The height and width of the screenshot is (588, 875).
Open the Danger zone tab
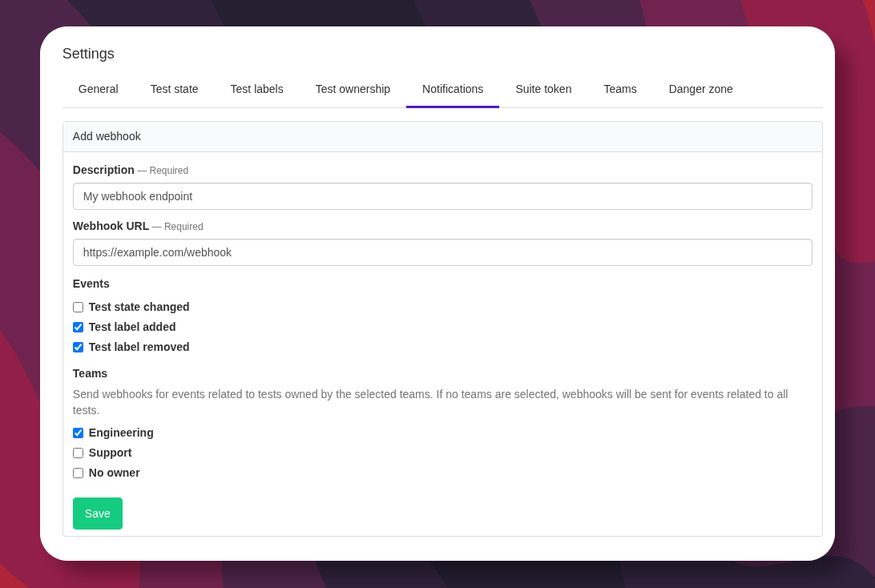700,89
